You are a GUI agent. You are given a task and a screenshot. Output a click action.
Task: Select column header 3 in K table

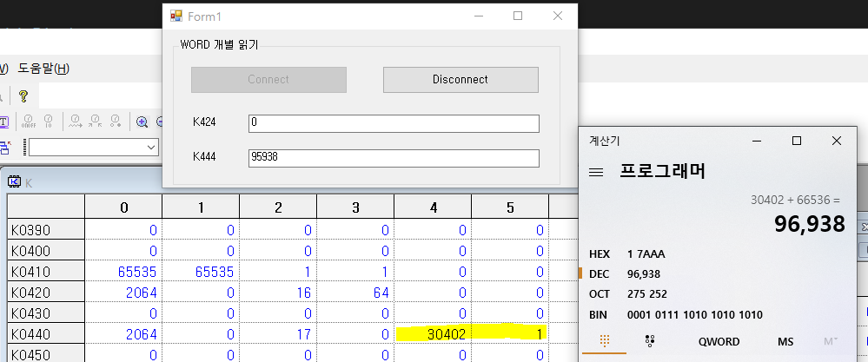tap(355, 207)
